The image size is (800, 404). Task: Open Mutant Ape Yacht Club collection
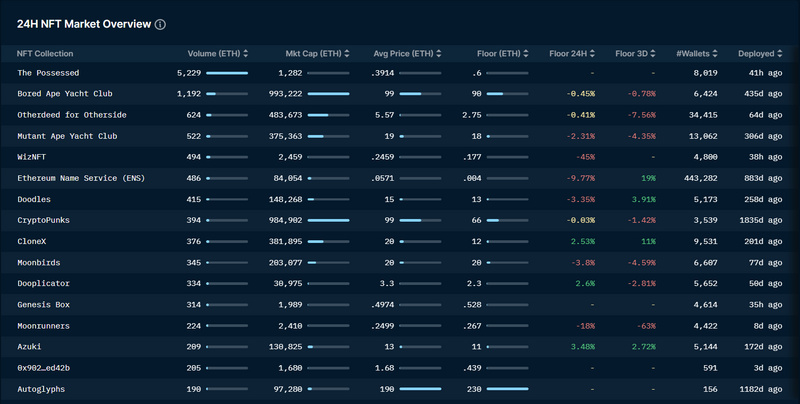pos(67,136)
